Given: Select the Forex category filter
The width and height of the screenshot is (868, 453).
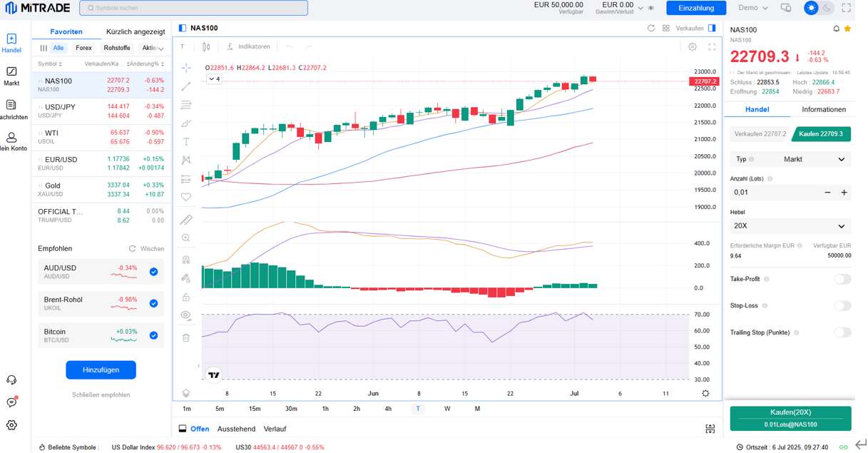Looking at the screenshot, I should coord(84,48).
